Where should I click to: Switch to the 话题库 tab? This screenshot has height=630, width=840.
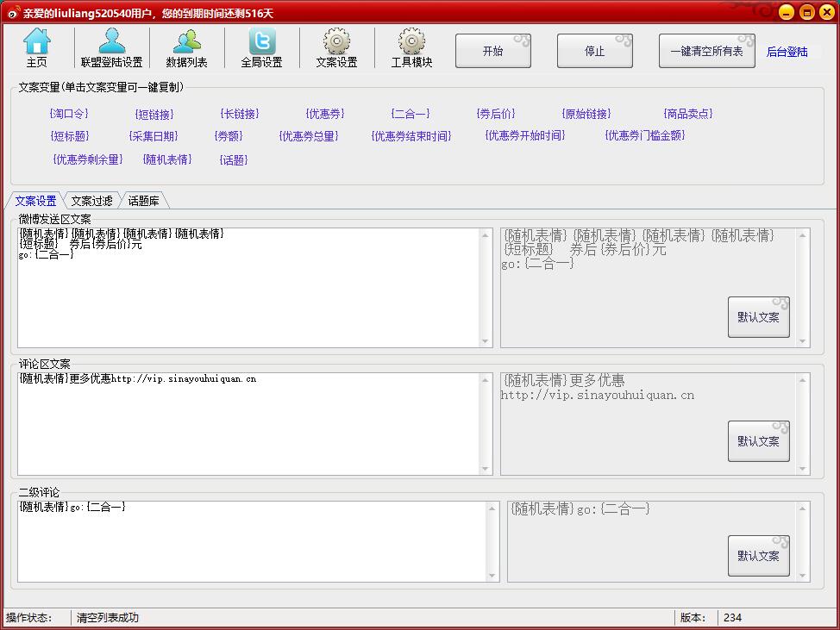[x=143, y=201]
